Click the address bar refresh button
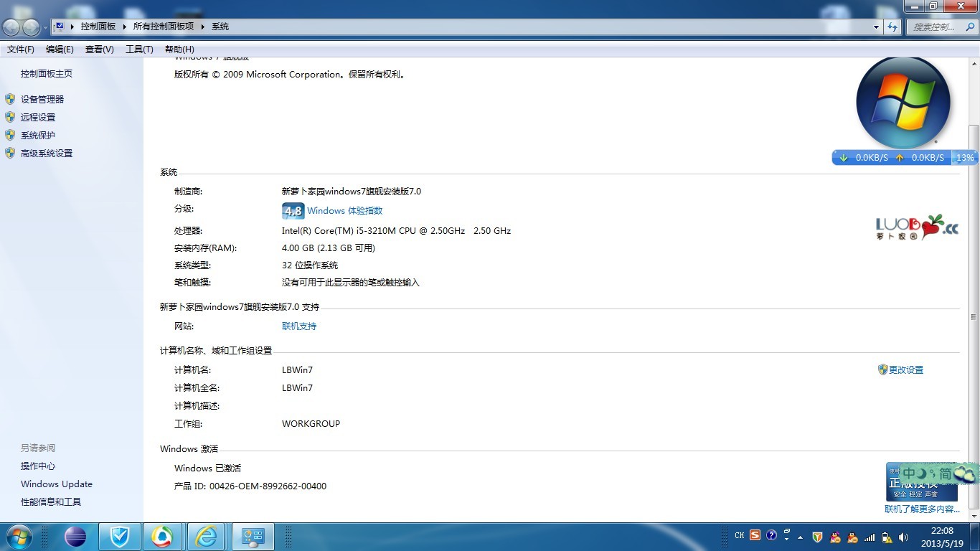This screenshot has height=551, width=980. click(x=892, y=27)
